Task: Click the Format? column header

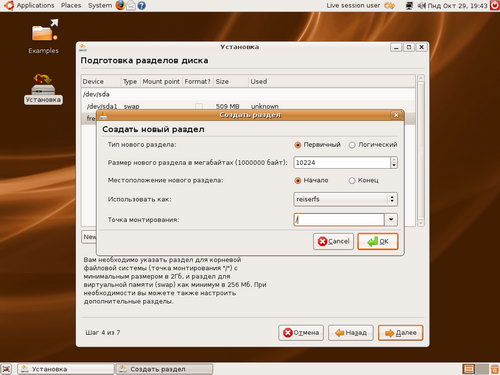Action: 198,82
